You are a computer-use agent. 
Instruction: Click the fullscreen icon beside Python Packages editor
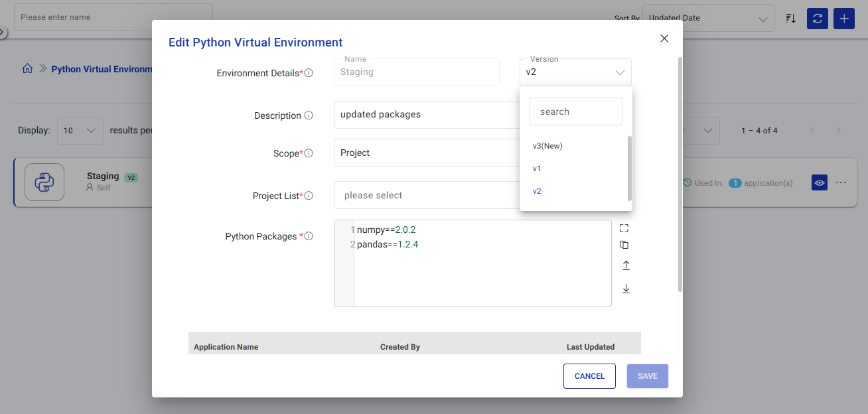(x=624, y=228)
